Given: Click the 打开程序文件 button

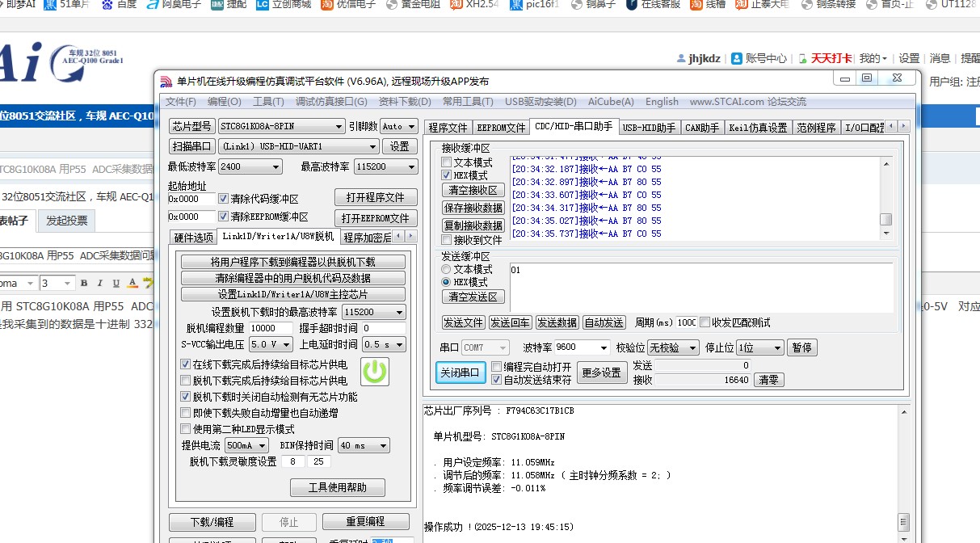Looking at the screenshot, I should click(376, 196).
